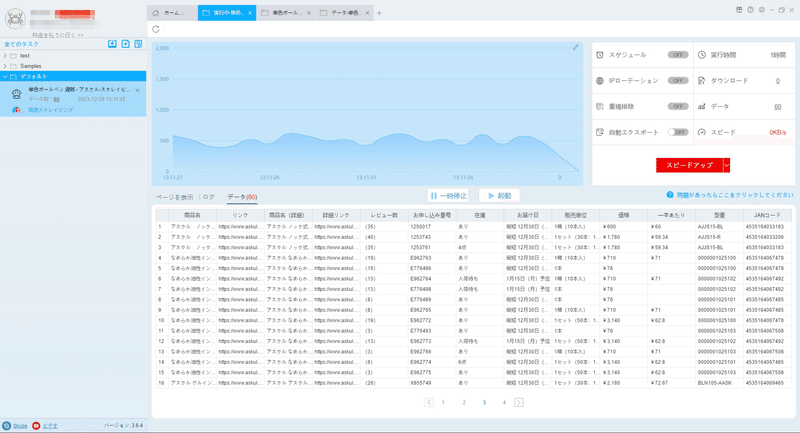Viewport: 800px width, 433px height.
Task: Open the ビデオ link in status bar
Action: 50,426
